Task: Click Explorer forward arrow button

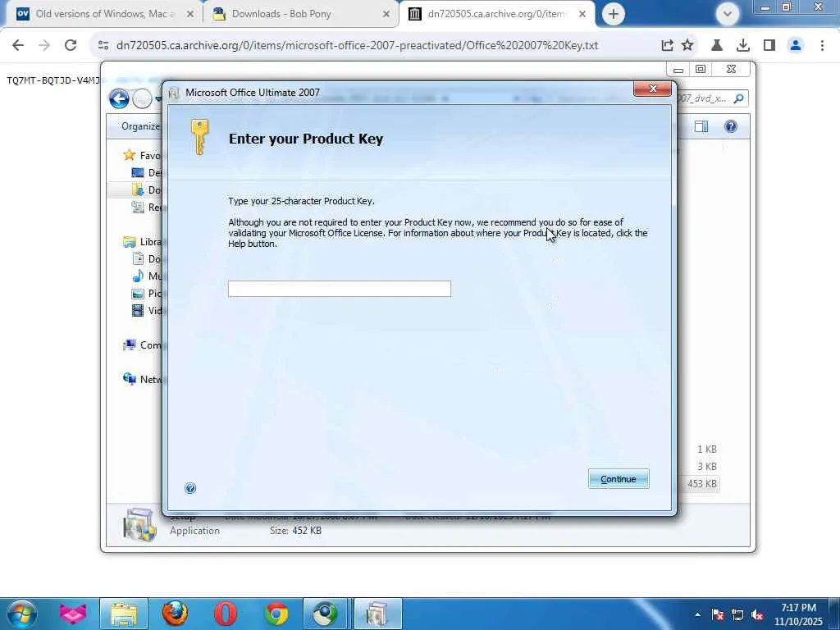Action: [142, 98]
